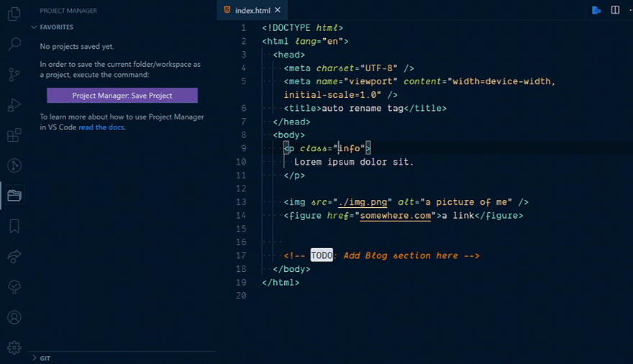Open the Bookmarks view icon
633x364 pixels.
14,226
